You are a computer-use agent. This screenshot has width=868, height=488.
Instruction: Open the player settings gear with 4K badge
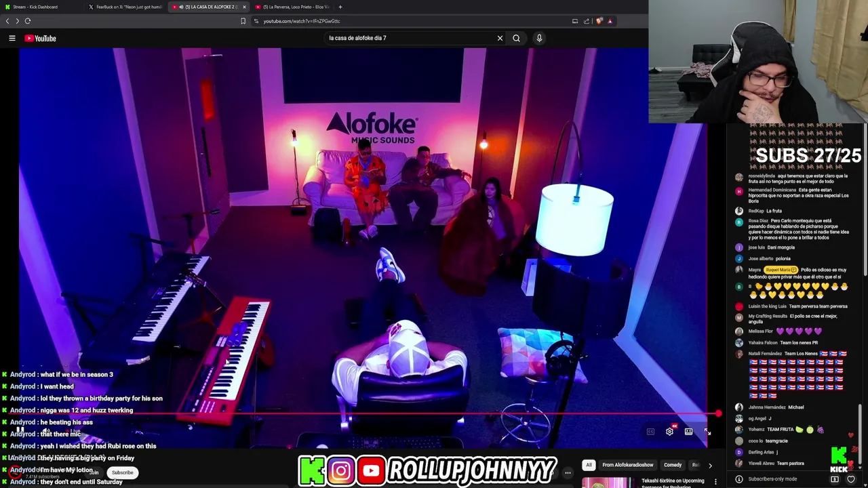tap(670, 432)
